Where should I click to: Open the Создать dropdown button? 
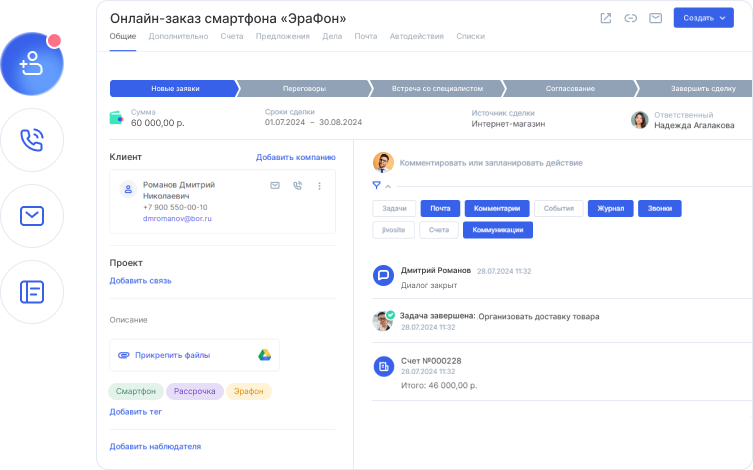703,18
